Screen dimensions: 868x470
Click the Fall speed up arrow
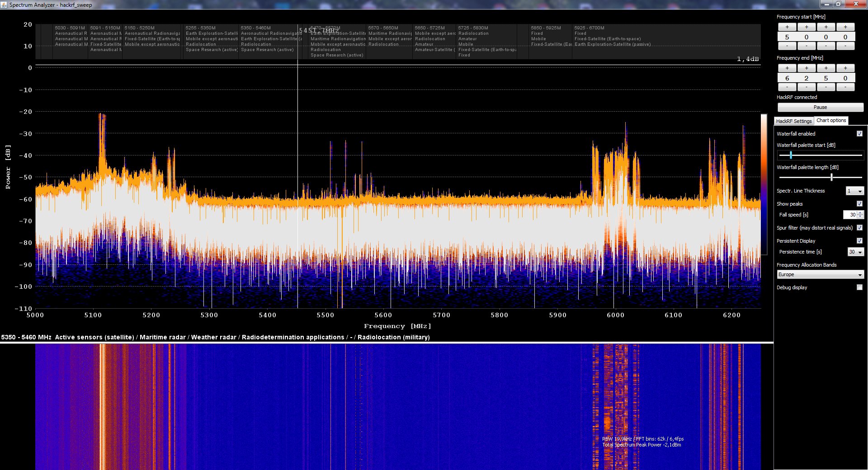(860, 213)
